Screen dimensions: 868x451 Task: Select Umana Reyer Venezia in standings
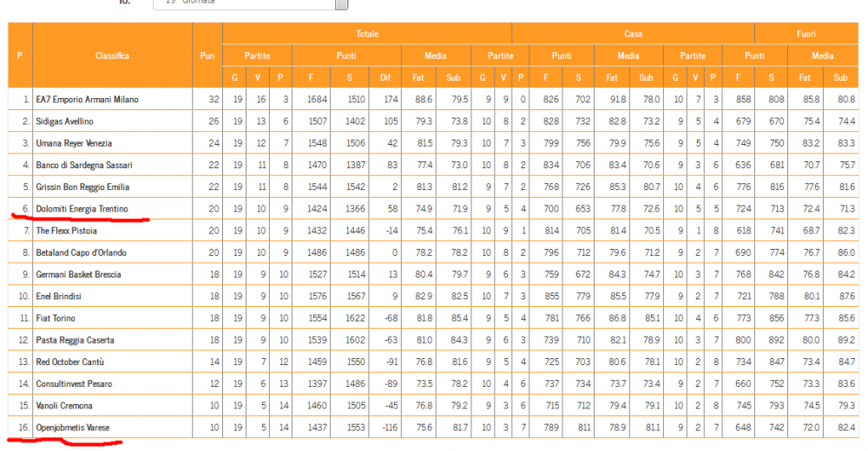coord(74,143)
